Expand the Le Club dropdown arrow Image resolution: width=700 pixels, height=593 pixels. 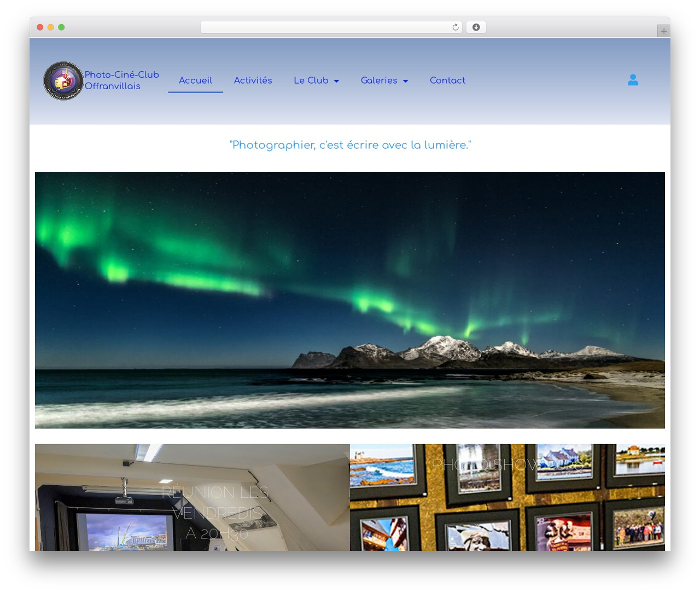click(336, 81)
